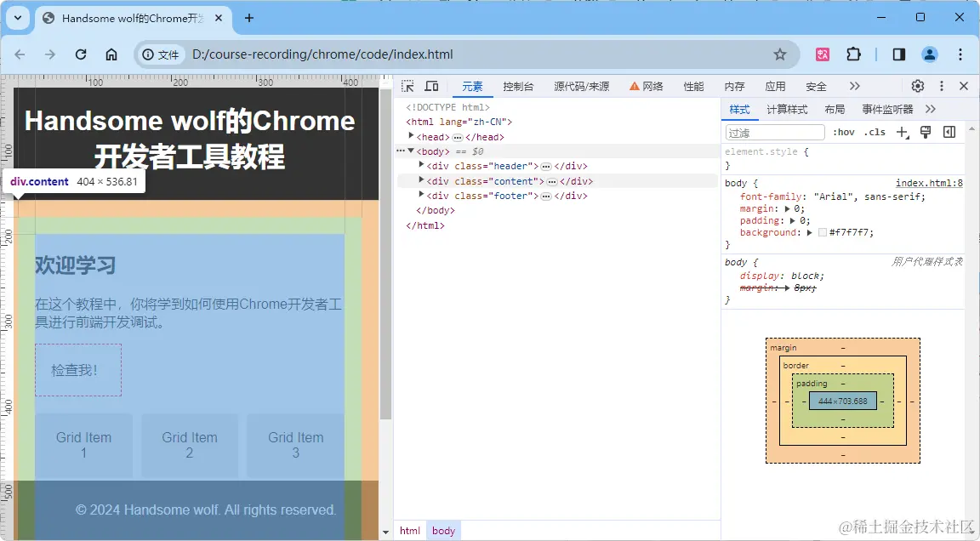
Task: Toggle the device toolbar icon
Action: (x=431, y=86)
